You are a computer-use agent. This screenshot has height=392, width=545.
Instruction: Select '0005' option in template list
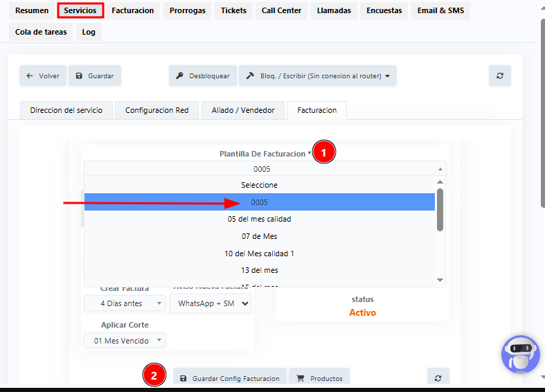click(x=260, y=202)
